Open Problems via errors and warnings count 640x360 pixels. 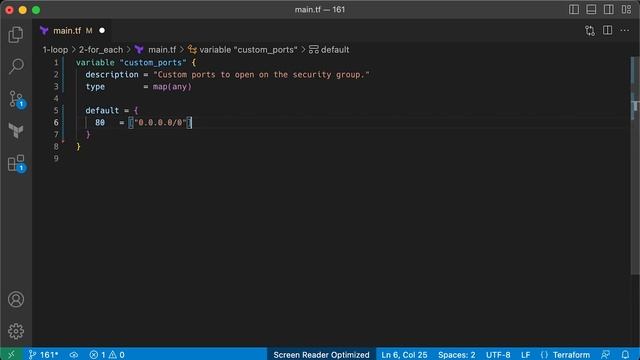pyautogui.click(x=107, y=354)
